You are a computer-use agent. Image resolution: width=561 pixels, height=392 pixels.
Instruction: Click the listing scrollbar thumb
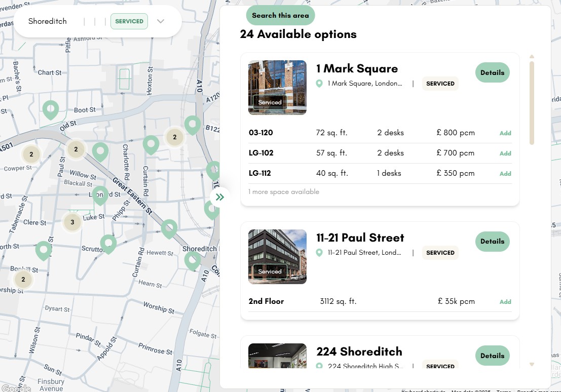click(x=532, y=103)
